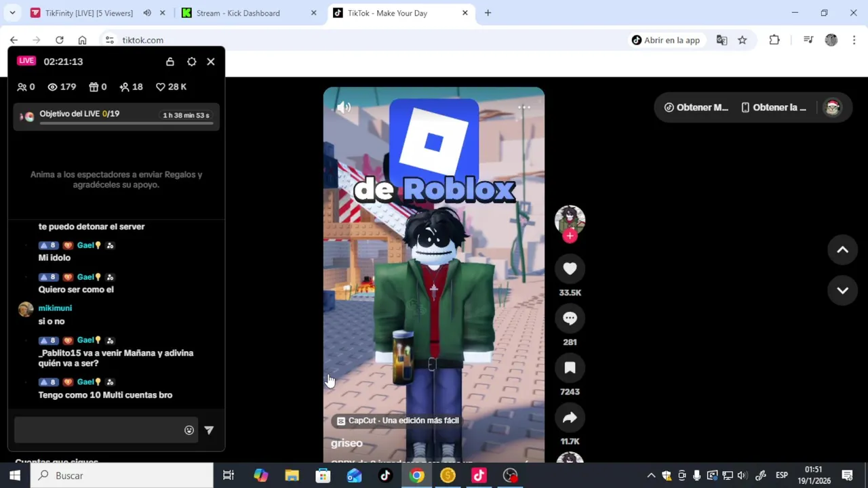Screen dimensions: 868x488
Task: Show hidden system tray icons
Action: [x=651, y=475]
